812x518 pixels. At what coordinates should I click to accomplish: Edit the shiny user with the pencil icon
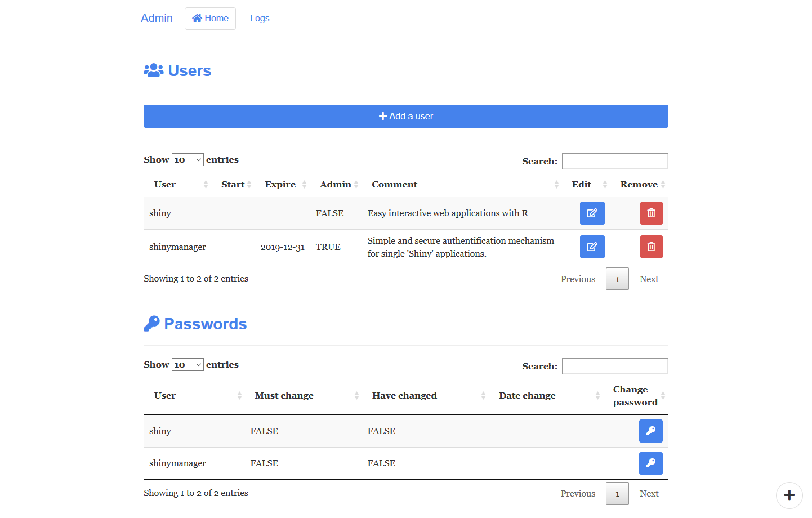(592, 213)
